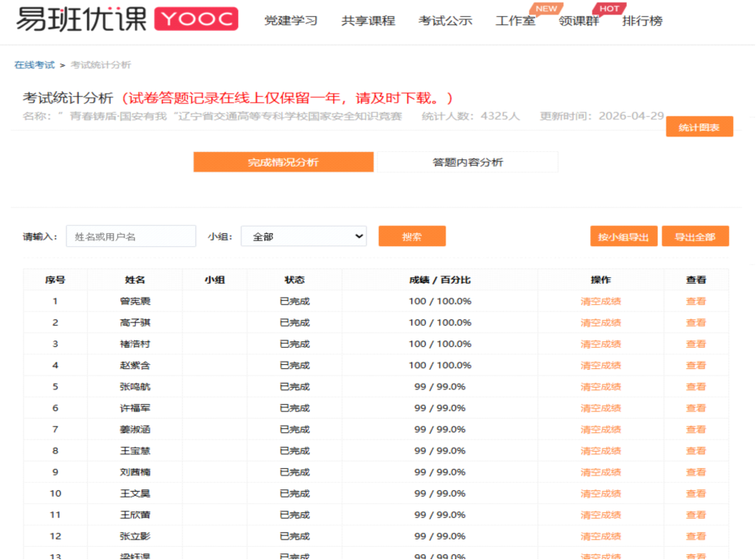The width and height of the screenshot is (756, 560).
Task: Open the 党建学习 menu
Action: (x=291, y=20)
